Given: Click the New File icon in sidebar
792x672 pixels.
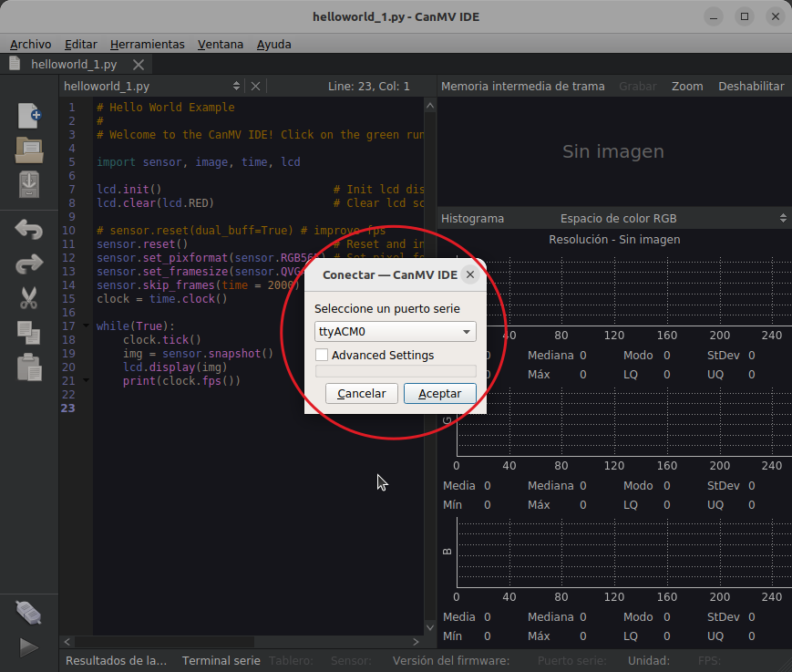Looking at the screenshot, I should pyautogui.click(x=29, y=116).
